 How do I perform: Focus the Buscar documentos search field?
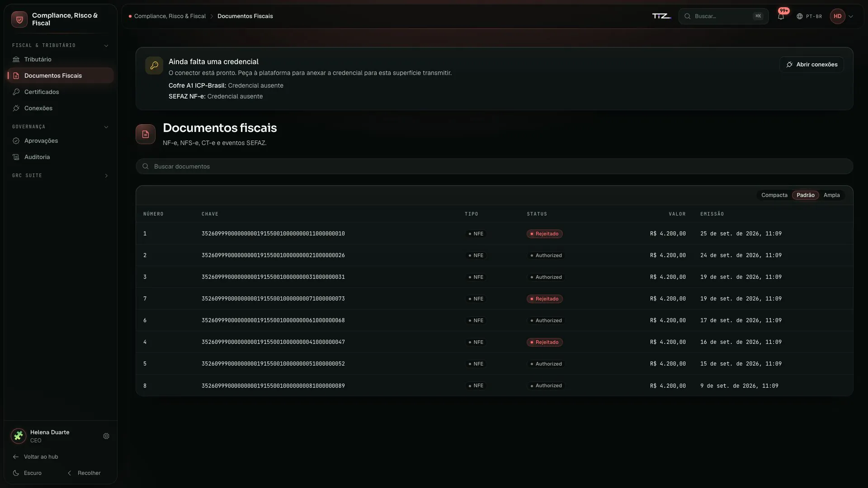pyautogui.click(x=494, y=166)
